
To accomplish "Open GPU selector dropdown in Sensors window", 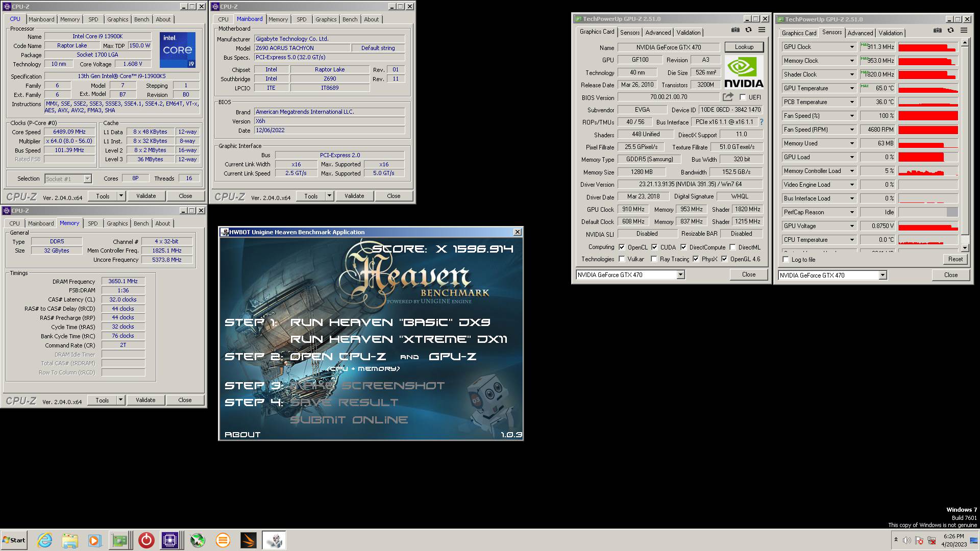I will coord(883,275).
